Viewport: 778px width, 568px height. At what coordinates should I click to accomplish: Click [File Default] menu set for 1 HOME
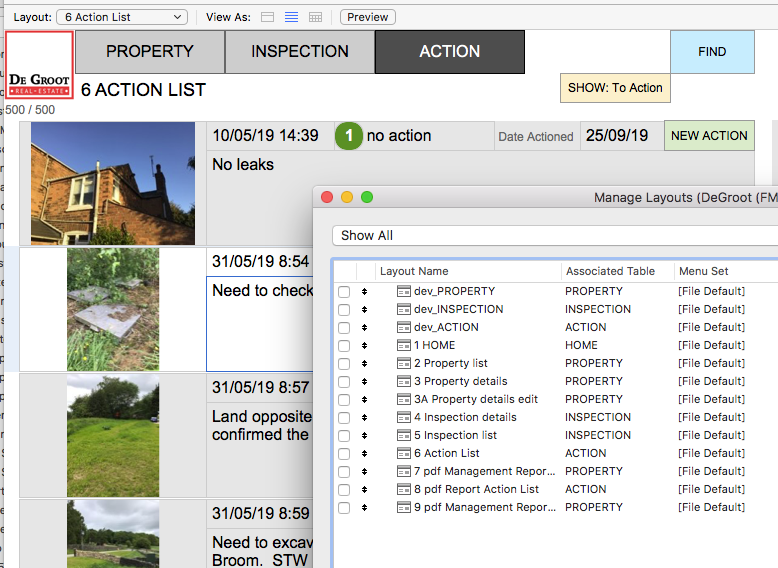click(x=712, y=345)
